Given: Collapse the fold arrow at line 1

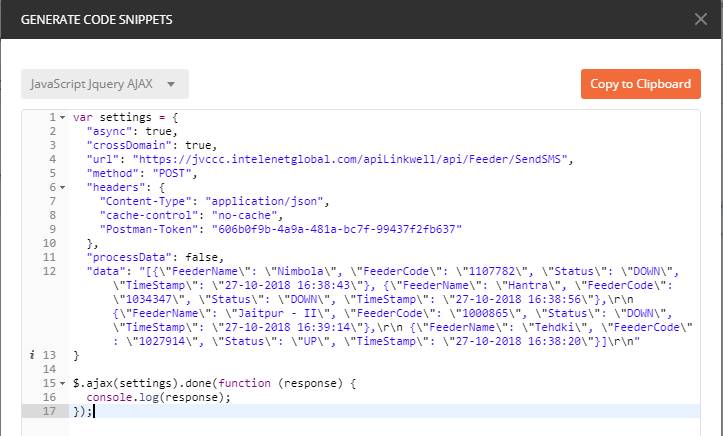Looking at the screenshot, I should 63,118.
